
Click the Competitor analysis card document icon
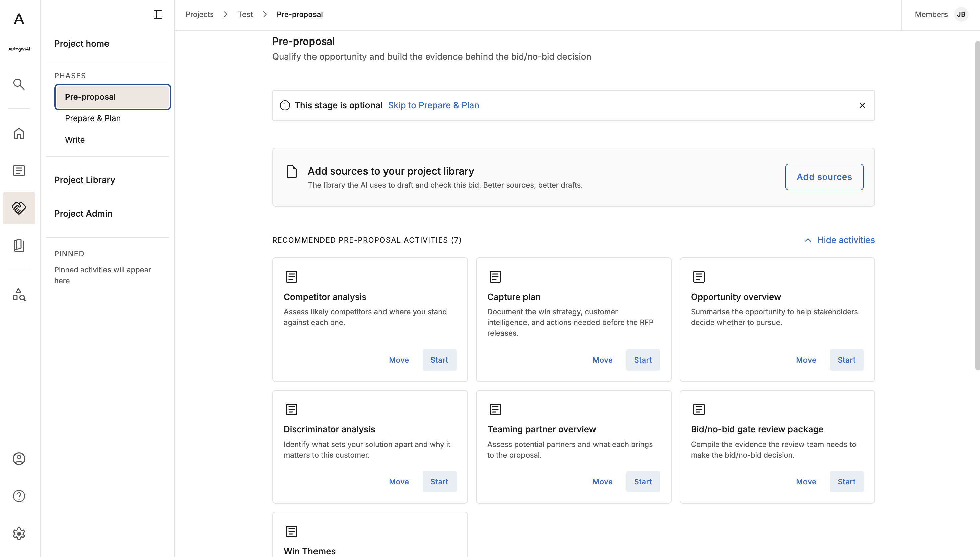[x=292, y=276]
